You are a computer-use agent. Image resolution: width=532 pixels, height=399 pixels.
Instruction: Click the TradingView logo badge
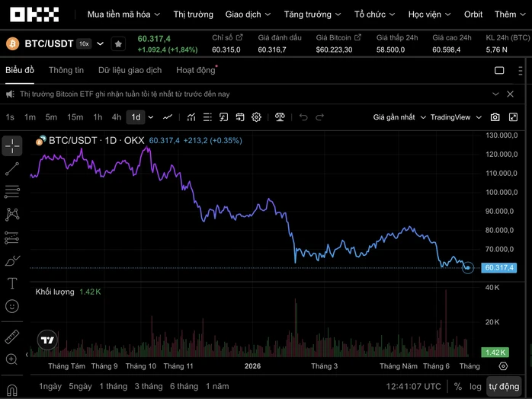click(47, 340)
